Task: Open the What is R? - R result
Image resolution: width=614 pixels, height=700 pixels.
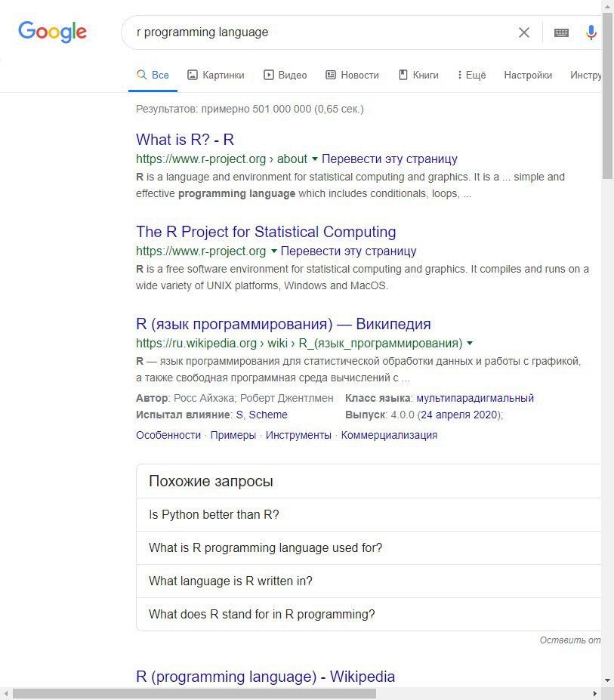Action: click(x=185, y=140)
